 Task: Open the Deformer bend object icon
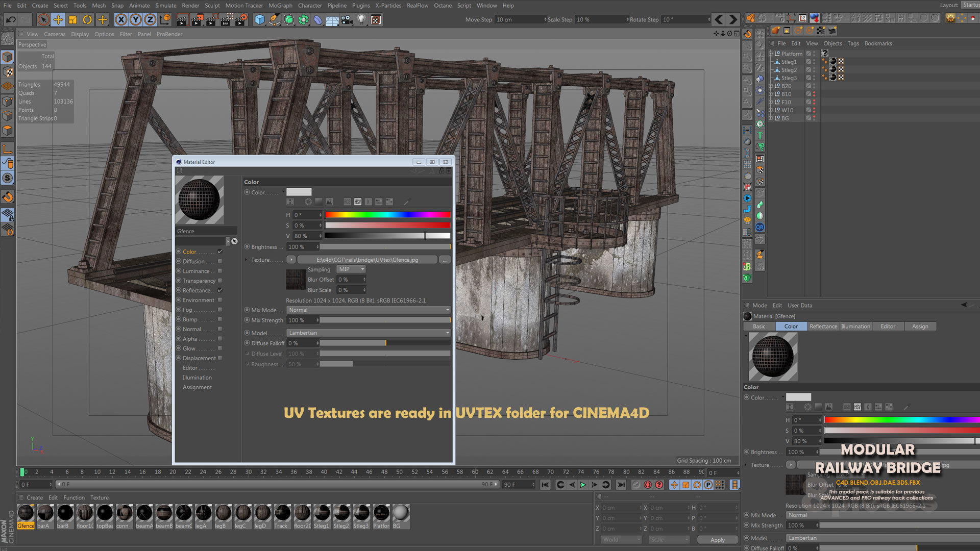tap(318, 19)
